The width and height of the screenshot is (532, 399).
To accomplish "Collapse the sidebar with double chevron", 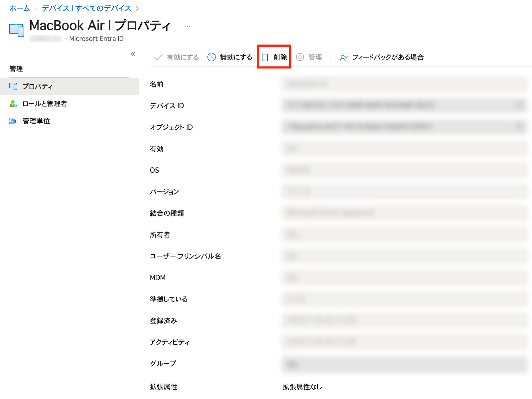I will (133, 54).
